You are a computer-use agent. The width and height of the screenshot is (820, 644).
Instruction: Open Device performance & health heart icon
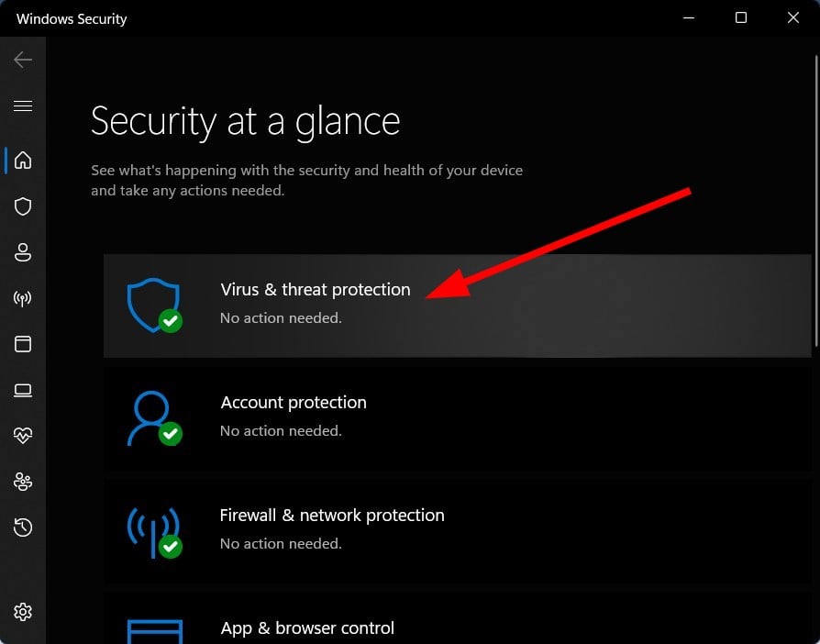(23, 435)
